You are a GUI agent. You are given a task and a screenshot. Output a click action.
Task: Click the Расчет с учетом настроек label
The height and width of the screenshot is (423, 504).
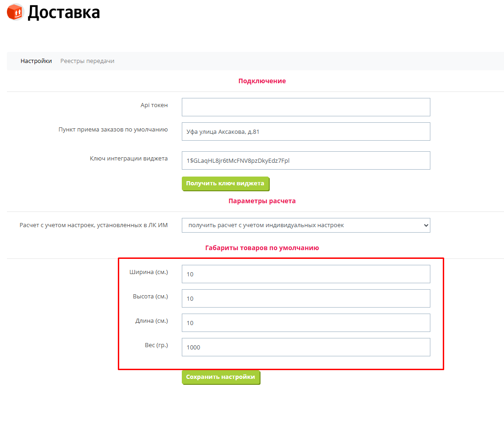click(93, 225)
